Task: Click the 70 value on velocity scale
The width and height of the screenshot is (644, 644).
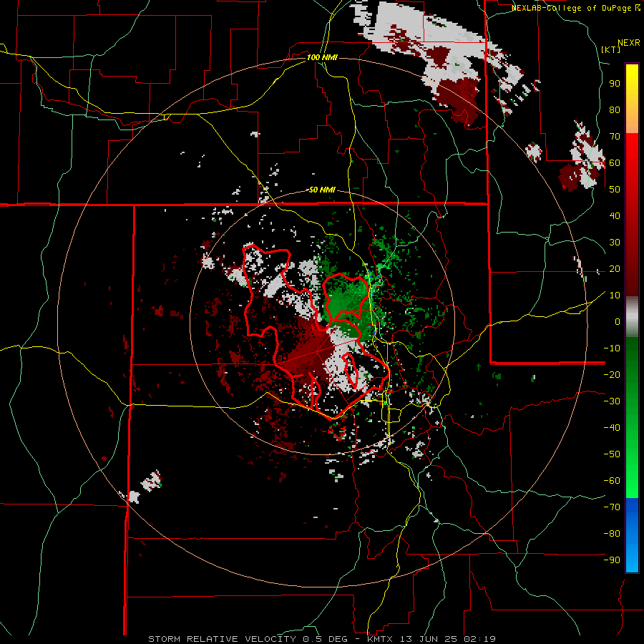Action: [615, 137]
